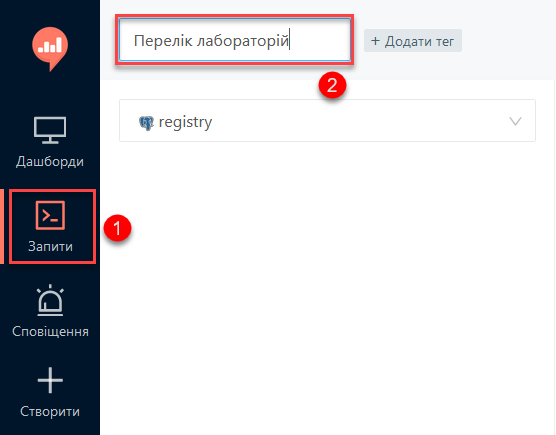This screenshot has width=556, height=435.
Task: Select the Запити menu label
Action: [50, 246]
